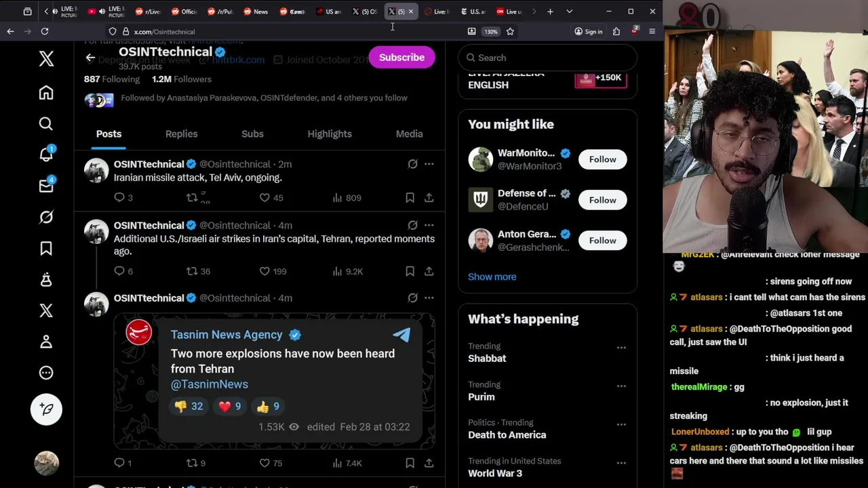The image size is (868, 488).
Task: Open more options on Tel Aviv post
Action: coord(429,164)
